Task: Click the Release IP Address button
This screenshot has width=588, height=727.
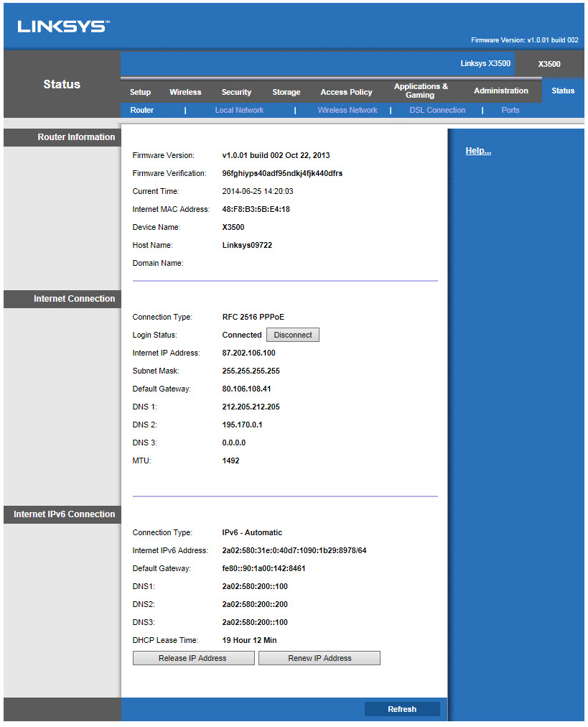Action: [193, 658]
